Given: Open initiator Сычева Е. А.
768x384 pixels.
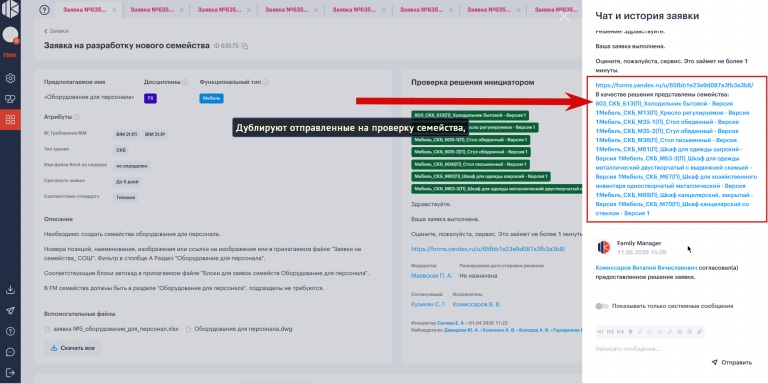Looking at the screenshot, I should coord(451,323).
